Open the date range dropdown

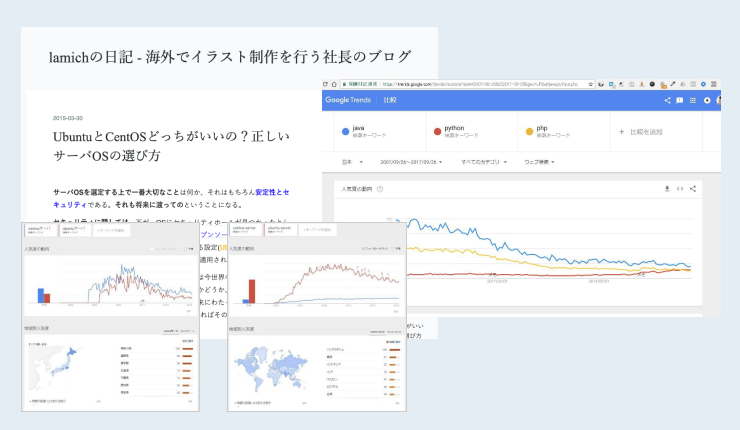[x=411, y=162]
